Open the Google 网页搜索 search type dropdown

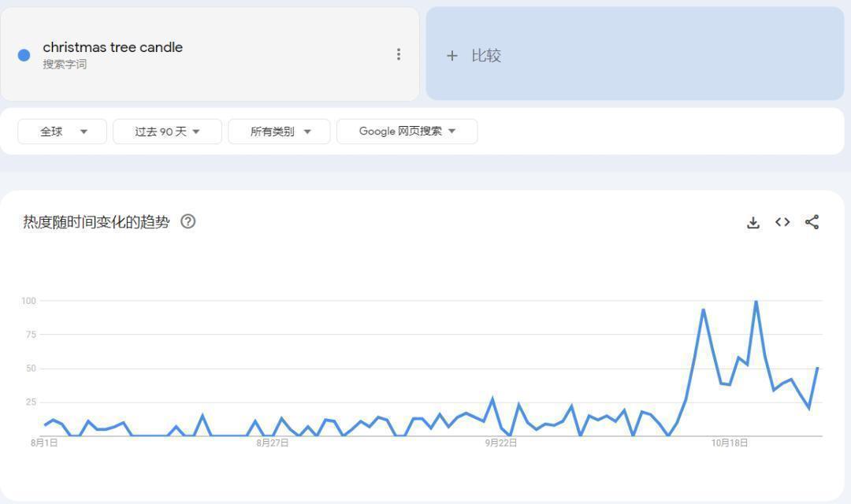pyautogui.click(x=407, y=132)
